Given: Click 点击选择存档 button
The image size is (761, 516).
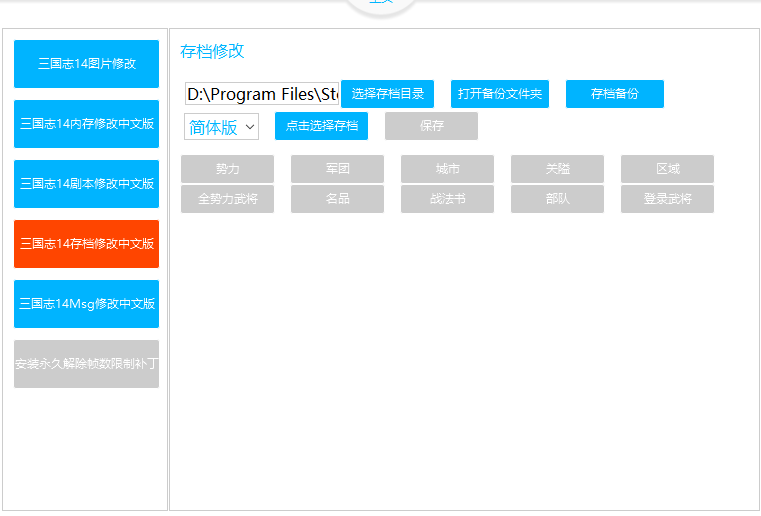Looking at the screenshot, I should pyautogui.click(x=321, y=126).
